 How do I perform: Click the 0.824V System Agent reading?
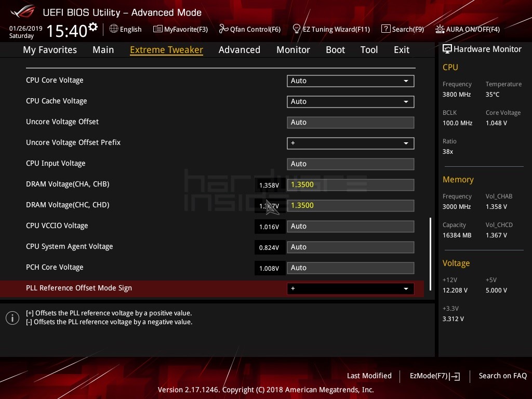point(270,248)
